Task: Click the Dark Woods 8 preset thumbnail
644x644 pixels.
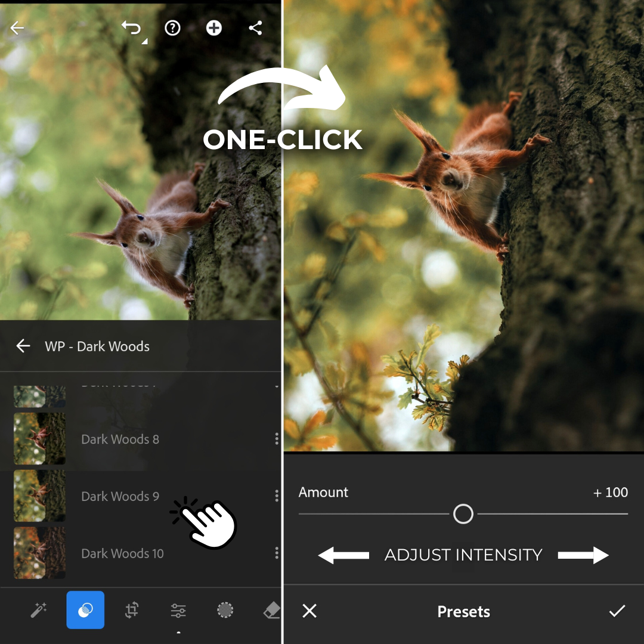Action: click(39, 439)
